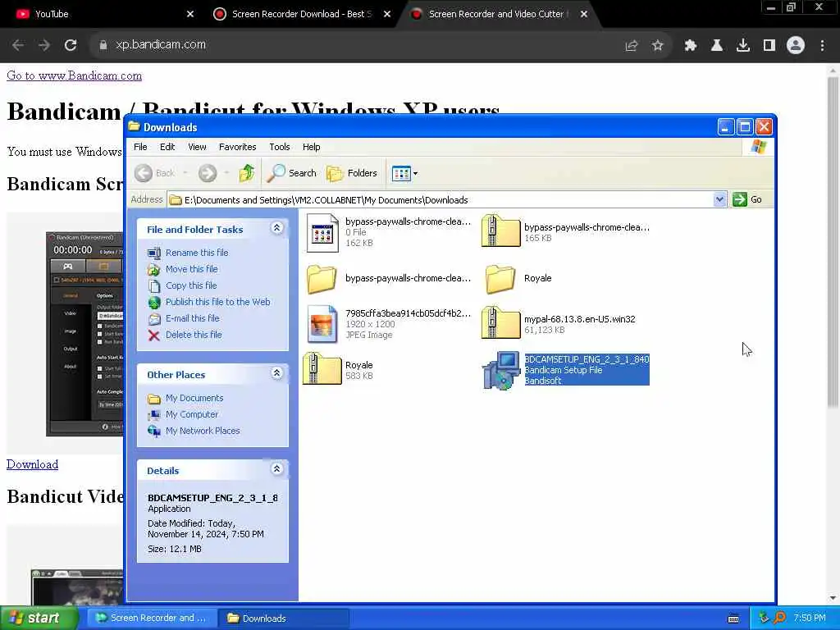840x630 pixels.
Task: Click browser back arrow
Action: [18, 45]
